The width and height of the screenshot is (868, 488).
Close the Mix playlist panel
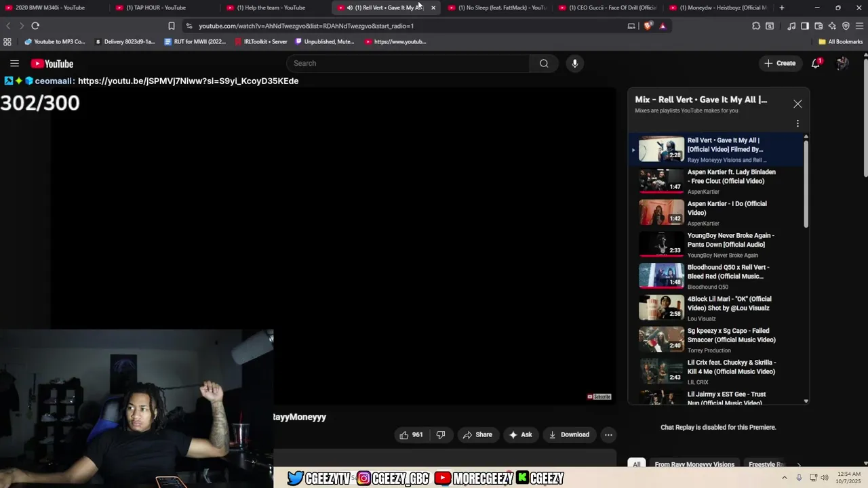click(x=797, y=104)
